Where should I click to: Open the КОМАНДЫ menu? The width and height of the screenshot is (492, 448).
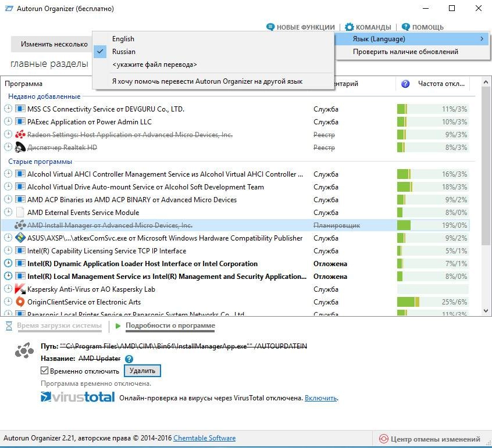click(368, 27)
